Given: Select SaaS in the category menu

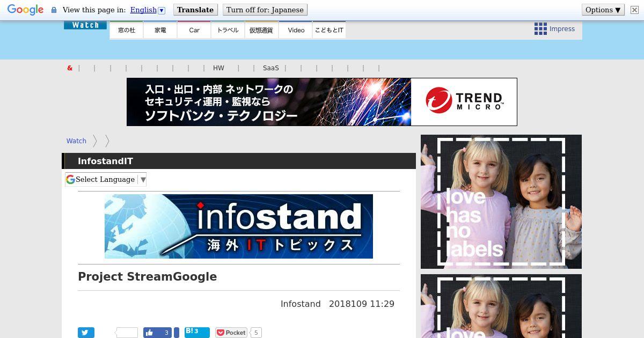Looking at the screenshot, I should click(x=271, y=68).
